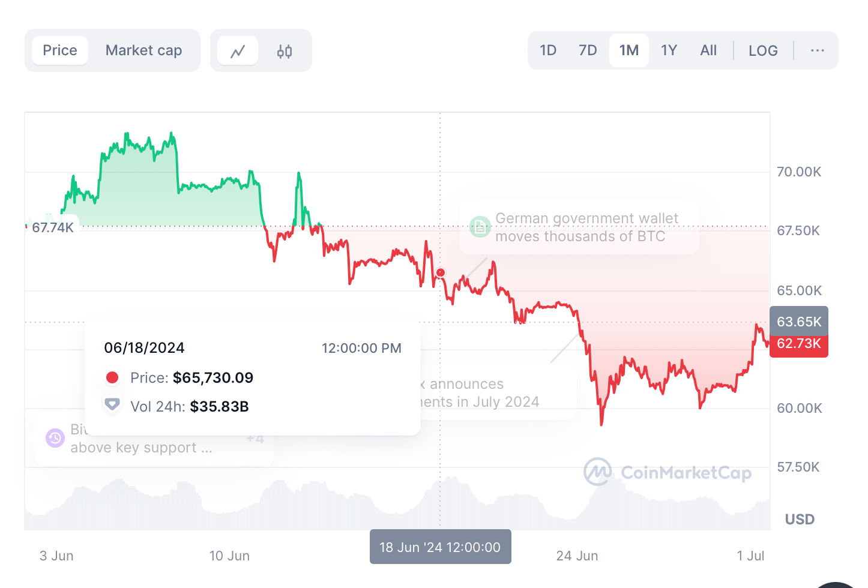The width and height of the screenshot is (868, 588).
Task: Select the All time range
Action: (708, 50)
